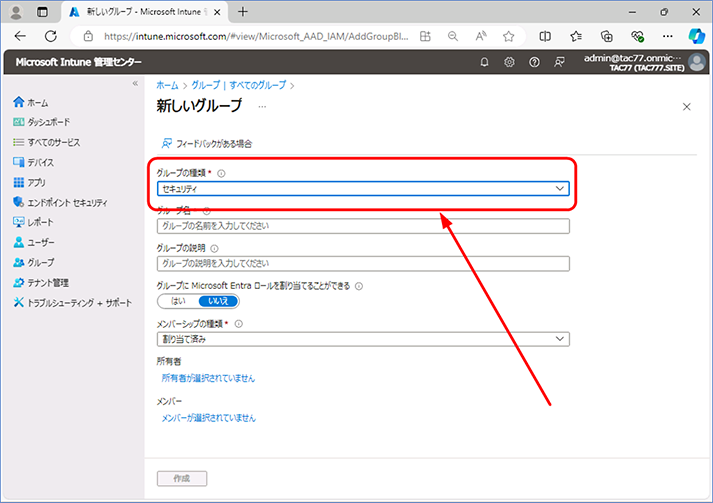
Task: Open the tab actions menu icon
Action: (42, 12)
